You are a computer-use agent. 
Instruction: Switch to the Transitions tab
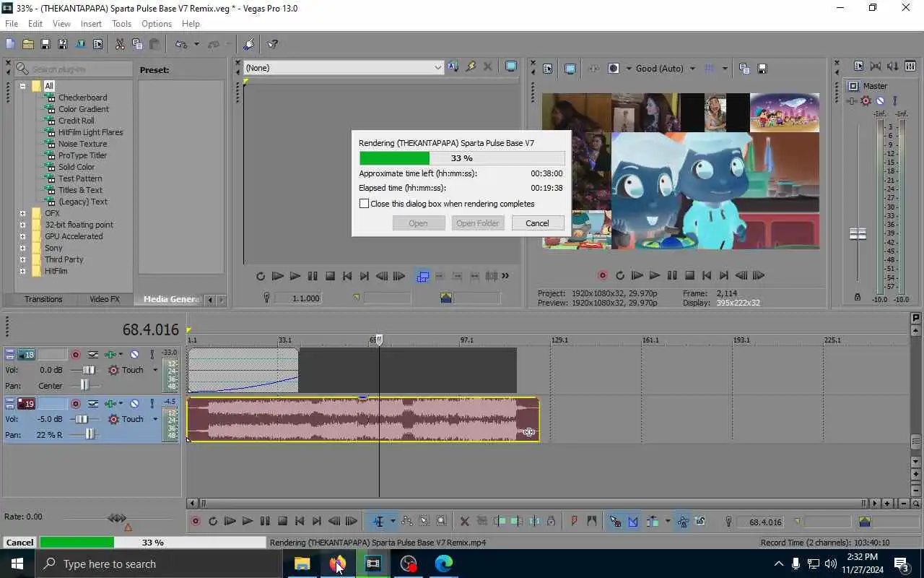click(43, 299)
